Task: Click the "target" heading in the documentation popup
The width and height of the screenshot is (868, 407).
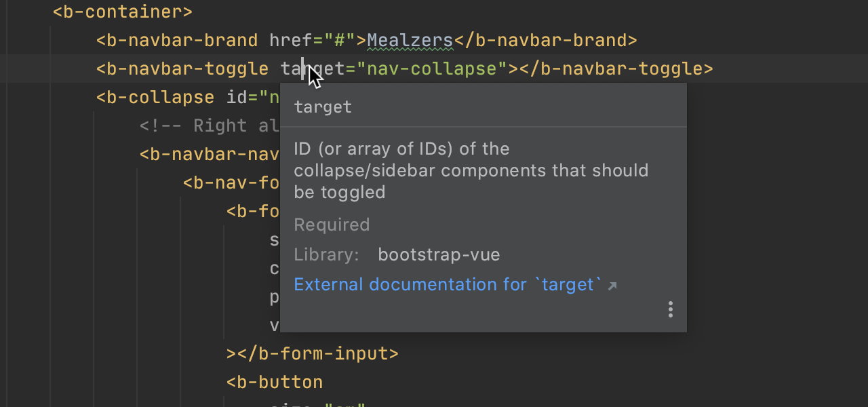Action: coord(323,106)
